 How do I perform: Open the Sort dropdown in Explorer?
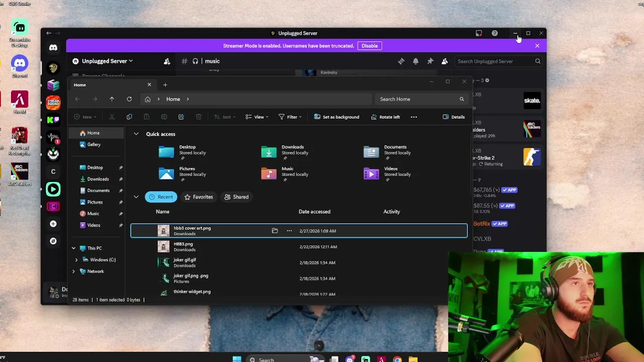(225, 117)
